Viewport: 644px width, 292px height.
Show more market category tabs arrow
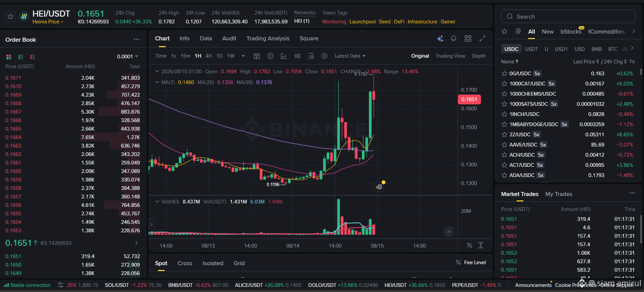(x=633, y=32)
